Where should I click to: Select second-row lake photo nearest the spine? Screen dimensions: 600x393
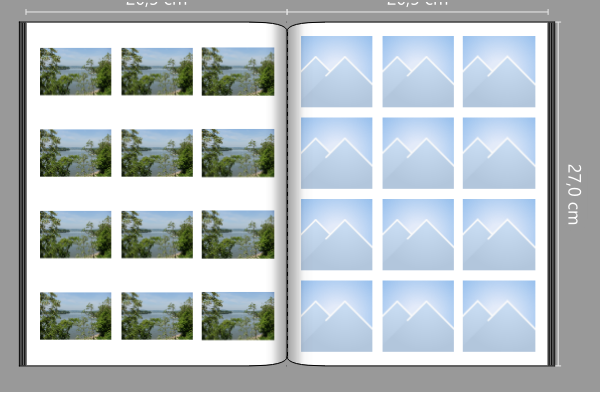pos(238,153)
